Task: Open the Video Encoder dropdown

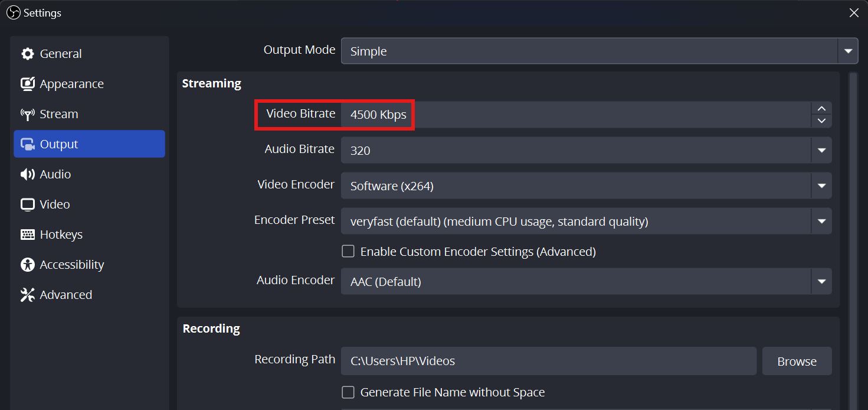Action: [x=821, y=186]
